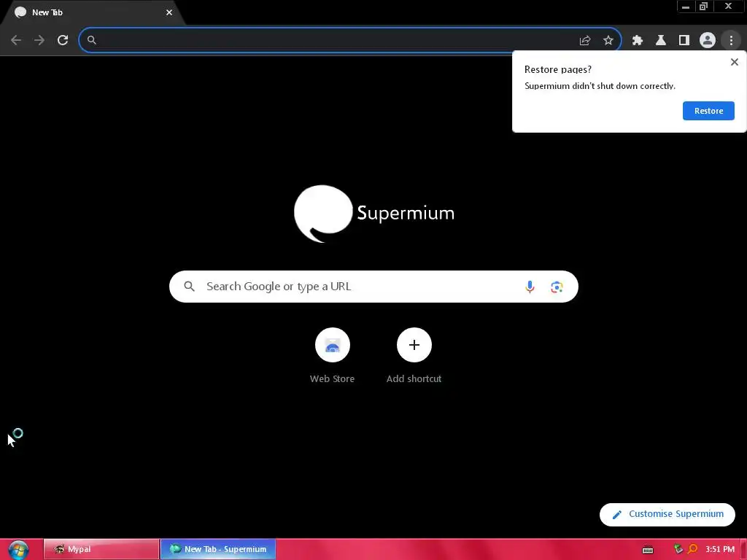This screenshot has height=560, width=747.
Task: Bookmark this tab with the star icon
Action: pyautogui.click(x=608, y=41)
